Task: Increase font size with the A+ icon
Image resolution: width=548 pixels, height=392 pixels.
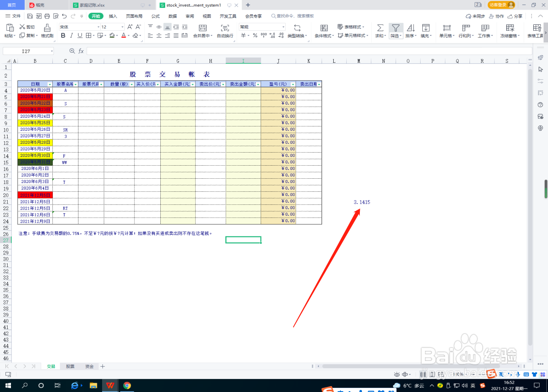Action: [130, 27]
